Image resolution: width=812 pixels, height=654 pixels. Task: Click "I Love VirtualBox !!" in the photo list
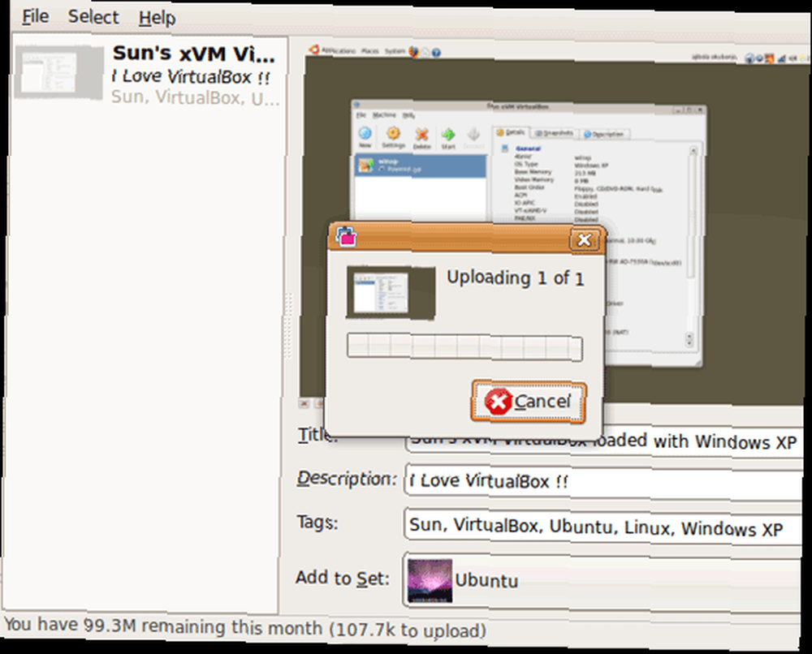[191, 76]
